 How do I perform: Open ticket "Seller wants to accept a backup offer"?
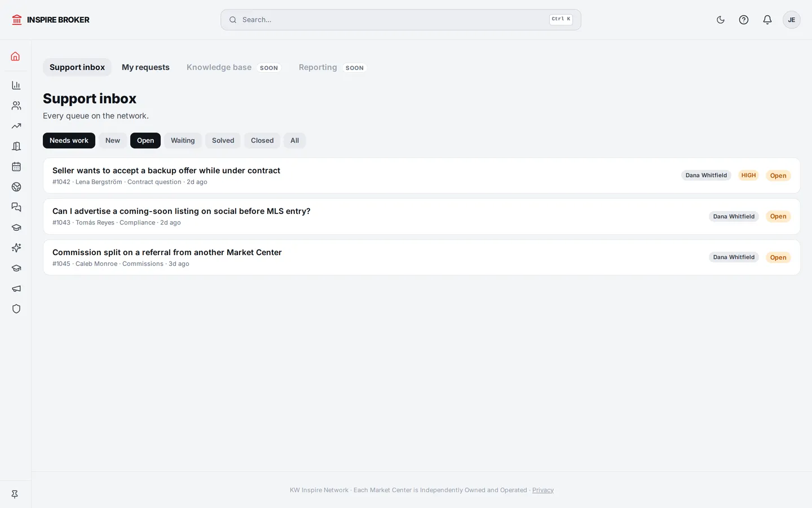[x=422, y=176]
